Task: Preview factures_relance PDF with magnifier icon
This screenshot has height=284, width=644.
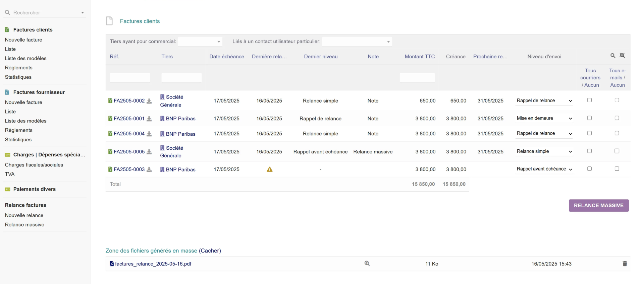Action: pos(367,264)
